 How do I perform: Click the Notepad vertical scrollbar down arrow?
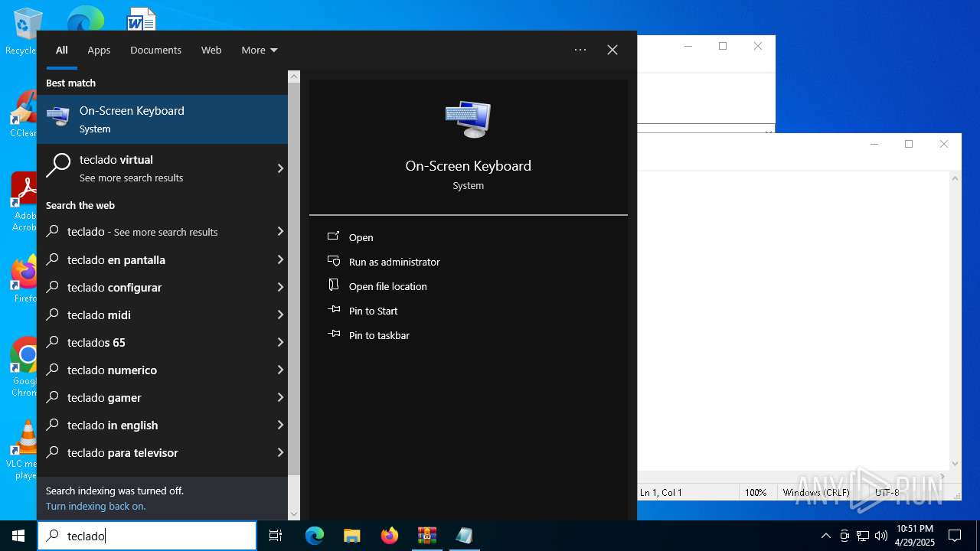click(955, 463)
